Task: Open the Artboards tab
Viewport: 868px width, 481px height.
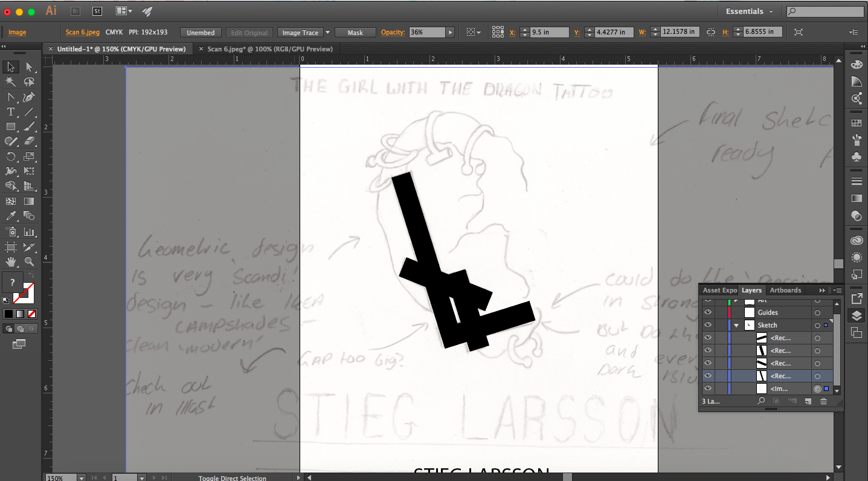Action: pyautogui.click(x=785, y=291)
